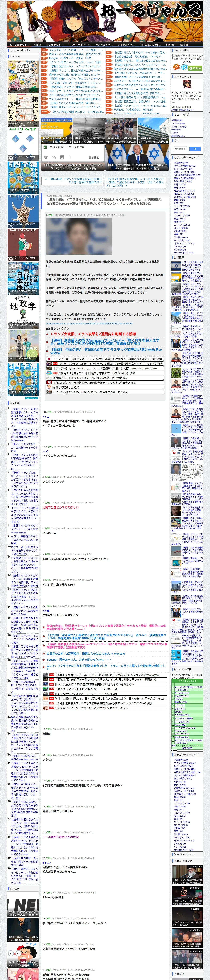Click the Twitter bird icon
Screen dimensions: 210x980
click(184, 67)
